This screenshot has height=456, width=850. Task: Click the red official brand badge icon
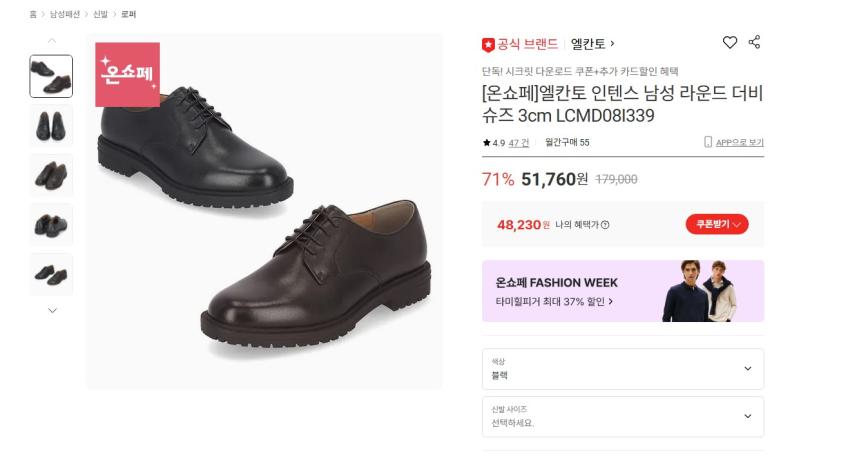488,44
